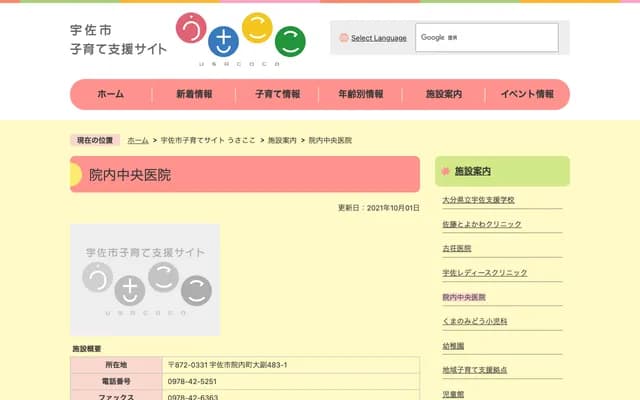
Task: Open くまのみどう小児科 sidebar link
Action: pyautogui.click(x=475, y=321)
